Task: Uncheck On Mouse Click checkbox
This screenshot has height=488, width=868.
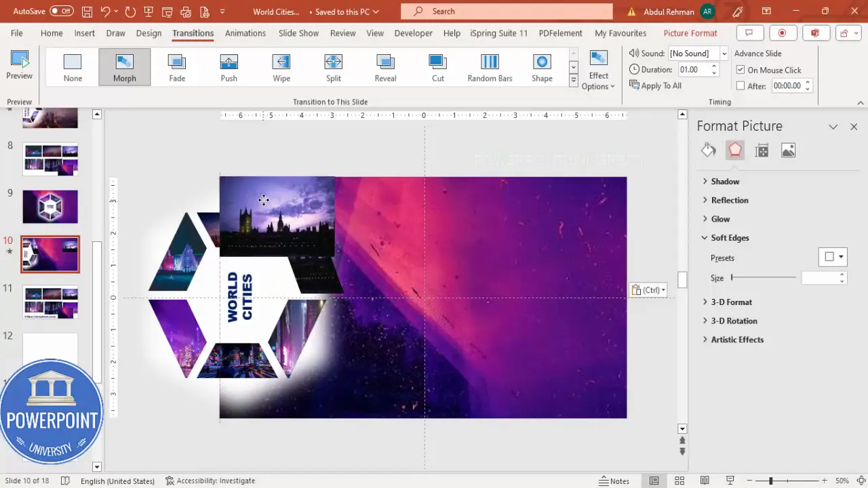Action: tap(741, 70)
